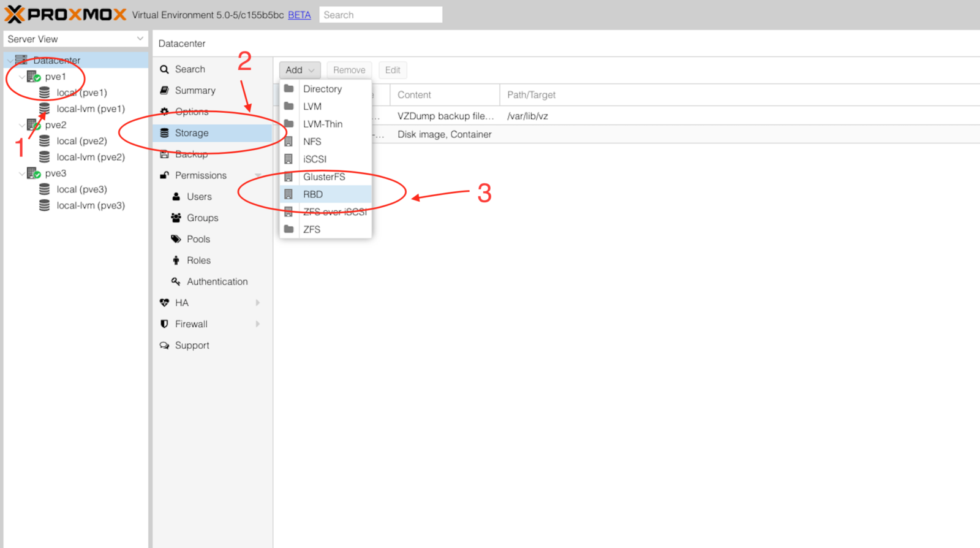Click the pve1 server icon
This screenshot has width=980, height=548.
pos(34,77)
